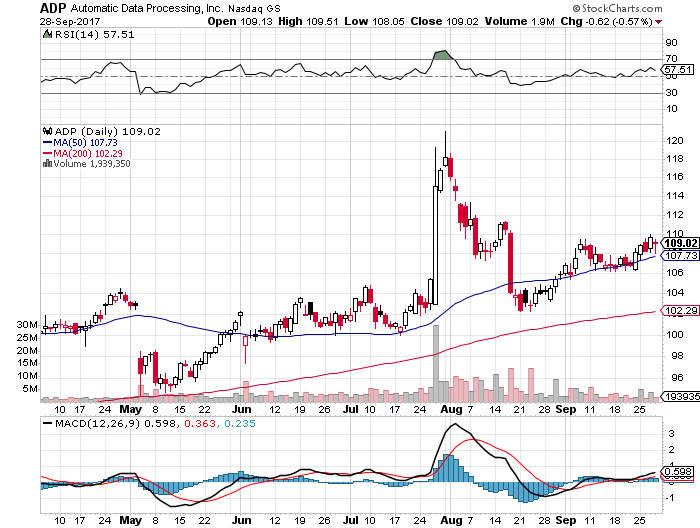Select the 109.02 current price tag
Viewport: 700px width, 528px height.
point(680,243)
